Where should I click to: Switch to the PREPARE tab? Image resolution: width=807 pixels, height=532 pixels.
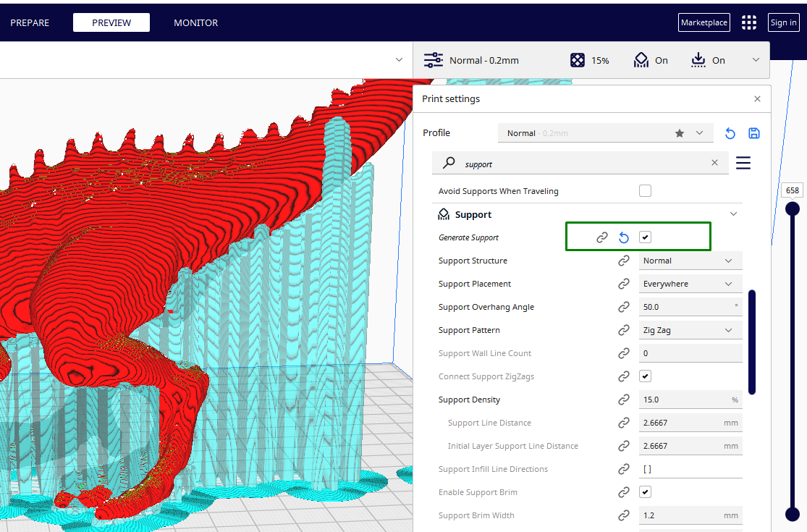coord(30,22)
